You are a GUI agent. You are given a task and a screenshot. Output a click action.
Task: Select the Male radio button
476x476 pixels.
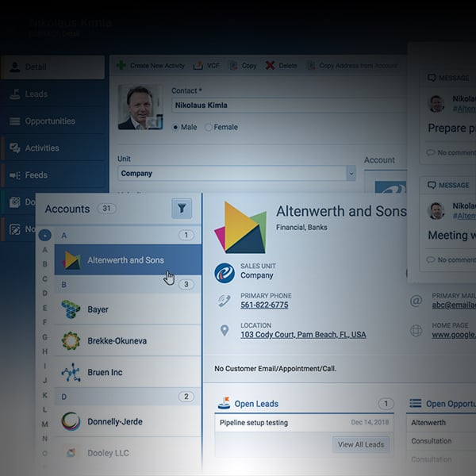pos(175,127)
